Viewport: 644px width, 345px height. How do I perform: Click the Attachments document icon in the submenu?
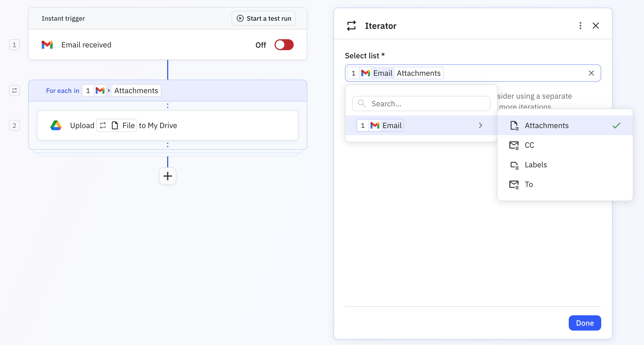[x=514, y=125]
